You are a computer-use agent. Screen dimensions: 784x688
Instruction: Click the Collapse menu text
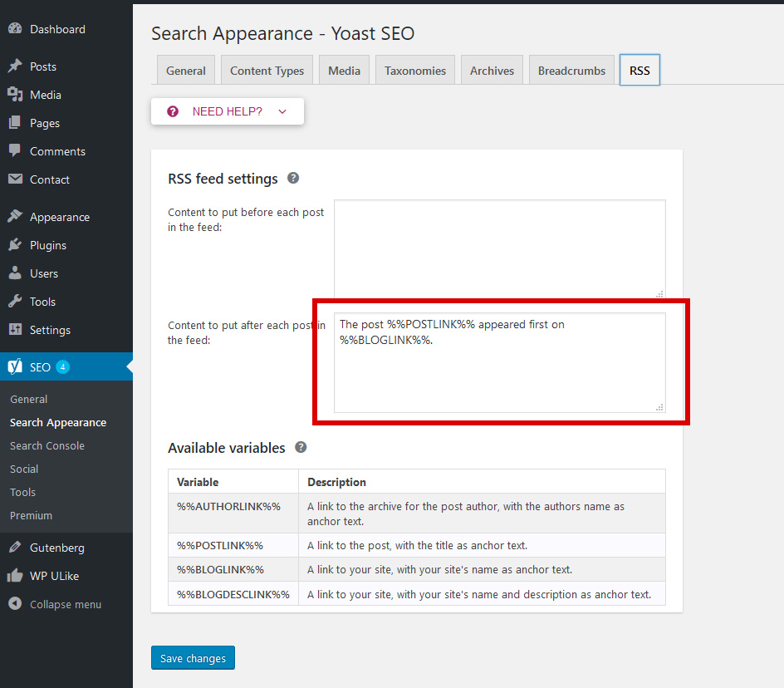pos(66,604)
